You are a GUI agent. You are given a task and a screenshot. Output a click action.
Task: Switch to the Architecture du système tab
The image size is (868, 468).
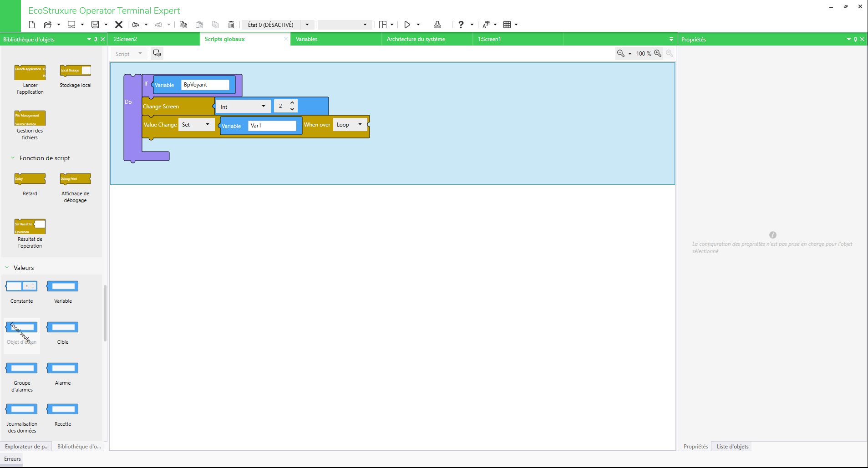(x=416, y=39)
